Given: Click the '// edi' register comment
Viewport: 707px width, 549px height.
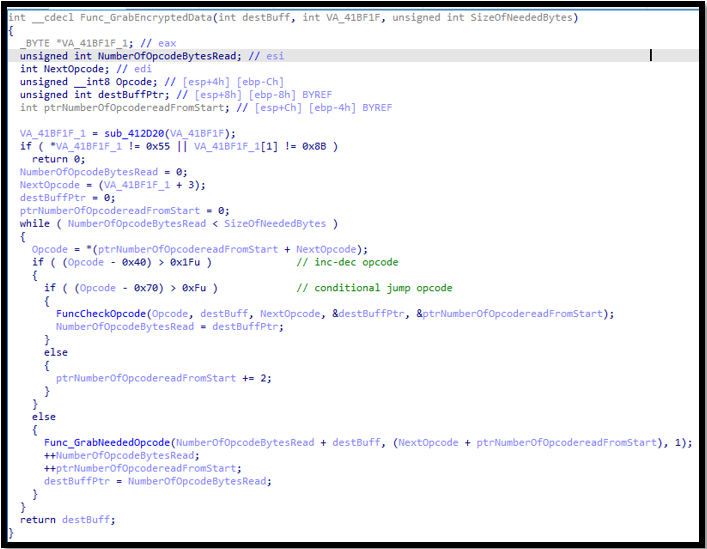Looking at the screenshot, I should pos(134,69).
